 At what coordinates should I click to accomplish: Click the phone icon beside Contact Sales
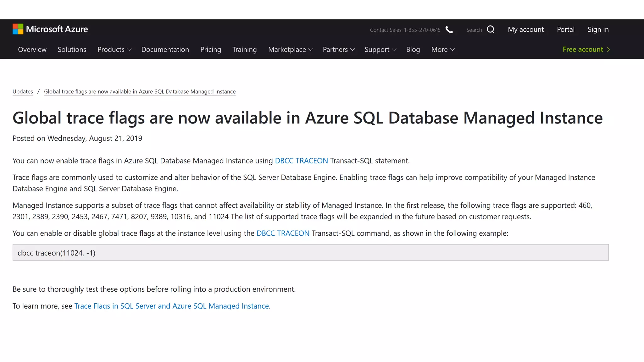449,30
